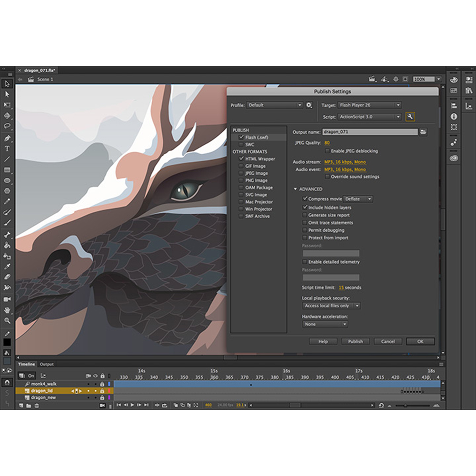Enable the GIF Image format checkbox
476x476 pixels.
coord(241,166)
